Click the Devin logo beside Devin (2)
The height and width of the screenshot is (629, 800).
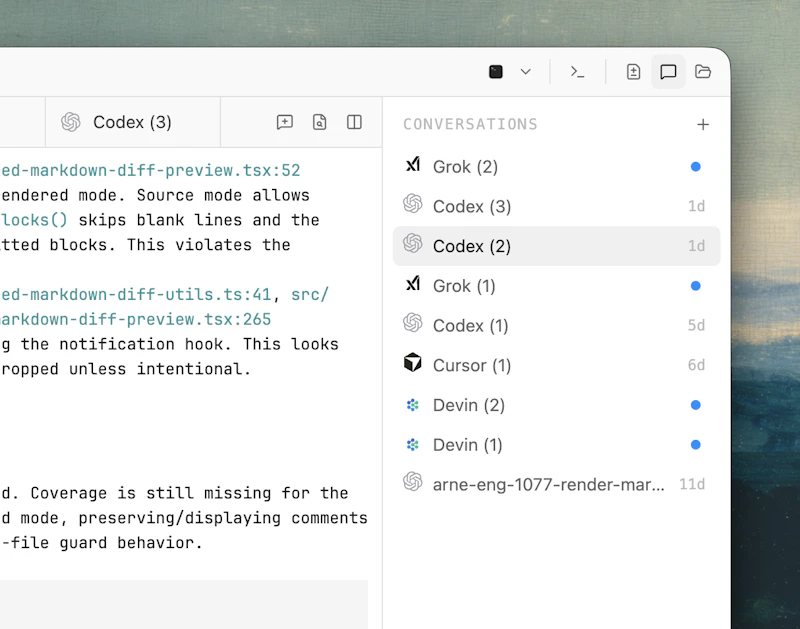[412, 405]
